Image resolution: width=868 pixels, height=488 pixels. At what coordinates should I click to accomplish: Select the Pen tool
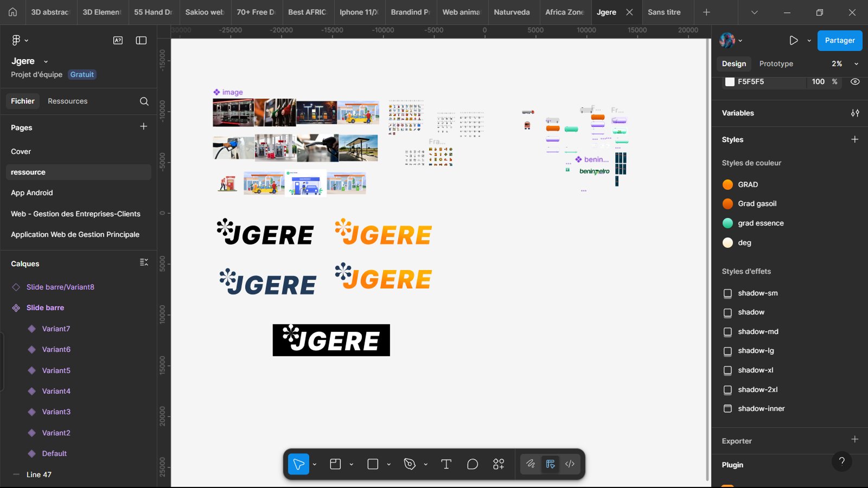pyautogui.click(x=410, y=464)
